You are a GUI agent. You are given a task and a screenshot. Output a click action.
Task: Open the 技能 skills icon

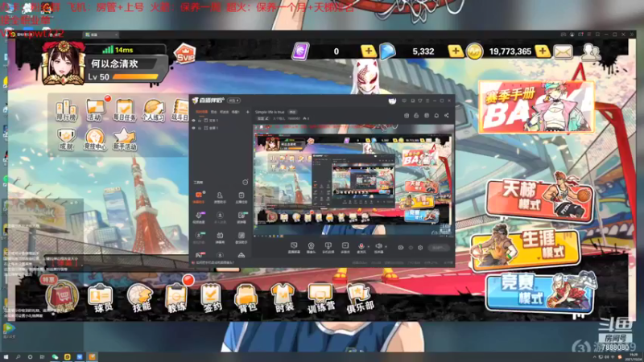click(x=140, y=297)
